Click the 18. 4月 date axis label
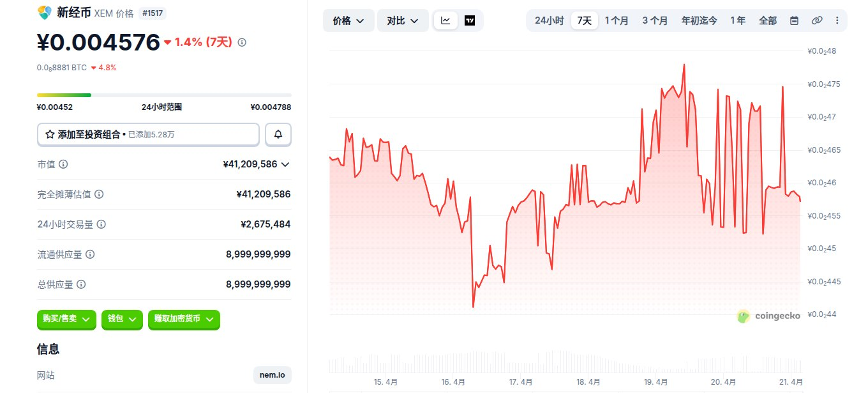868x393 pixels. [588, 382]
